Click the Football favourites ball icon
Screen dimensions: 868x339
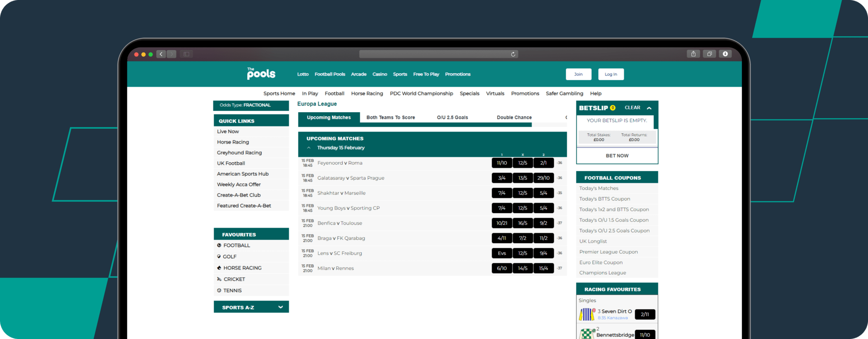219,245
